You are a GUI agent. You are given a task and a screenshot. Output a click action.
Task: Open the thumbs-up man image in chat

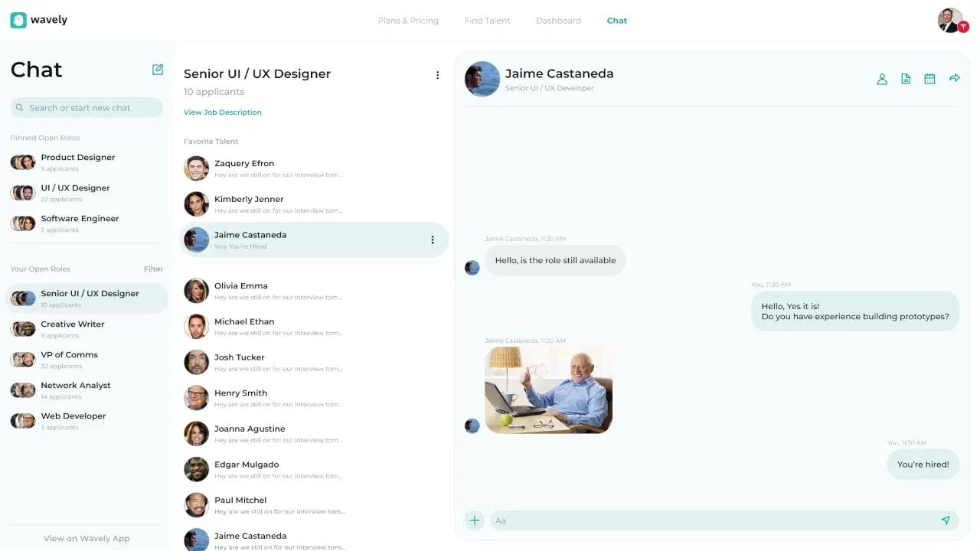tap(548, 390)
